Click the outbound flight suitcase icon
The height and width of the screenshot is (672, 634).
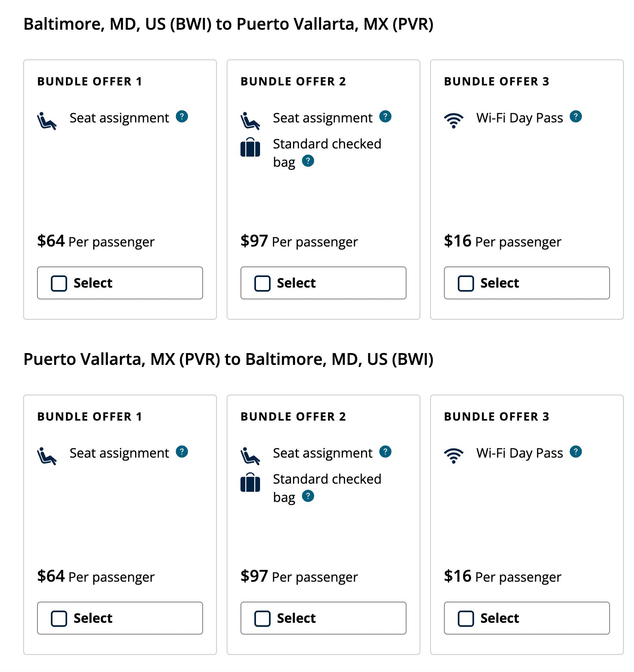coord(250,147)
